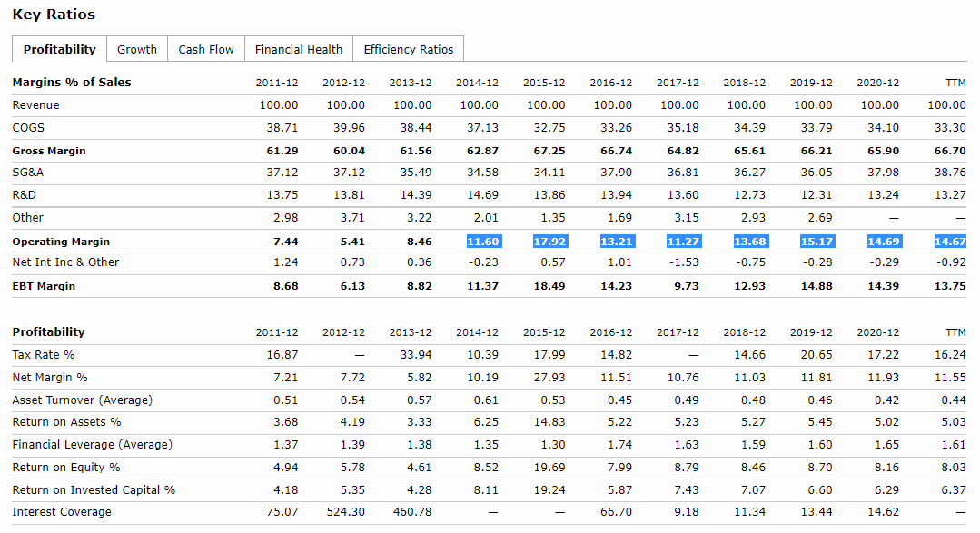
Task: Switch to the Growth tab
Action: pos(137,49)
